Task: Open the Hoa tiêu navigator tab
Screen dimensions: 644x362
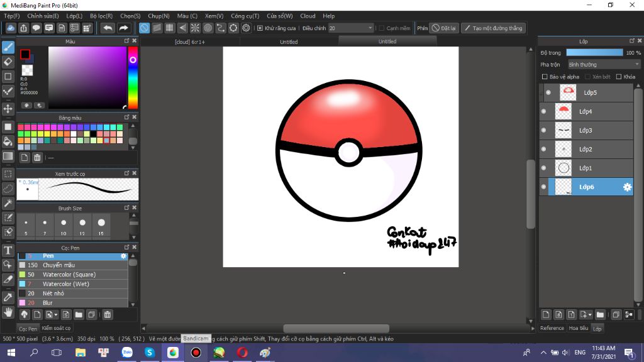Action: (579, 328)
